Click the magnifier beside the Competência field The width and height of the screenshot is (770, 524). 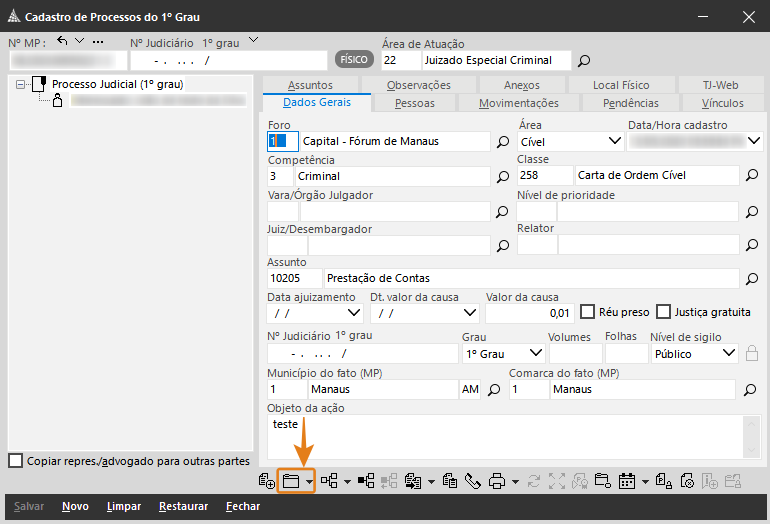tap(503, 177)
